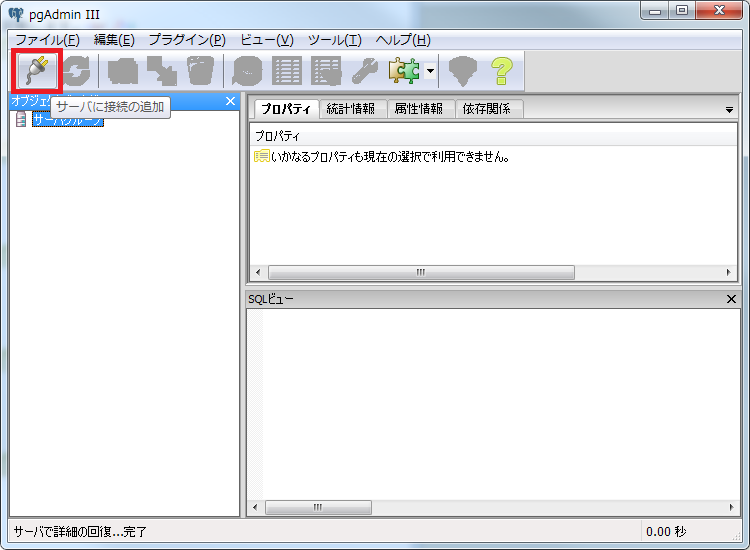The width and height of the screenshot is (750, 550).
Task: Click the refresh object toolbar icon
Action: coord(78,71)
